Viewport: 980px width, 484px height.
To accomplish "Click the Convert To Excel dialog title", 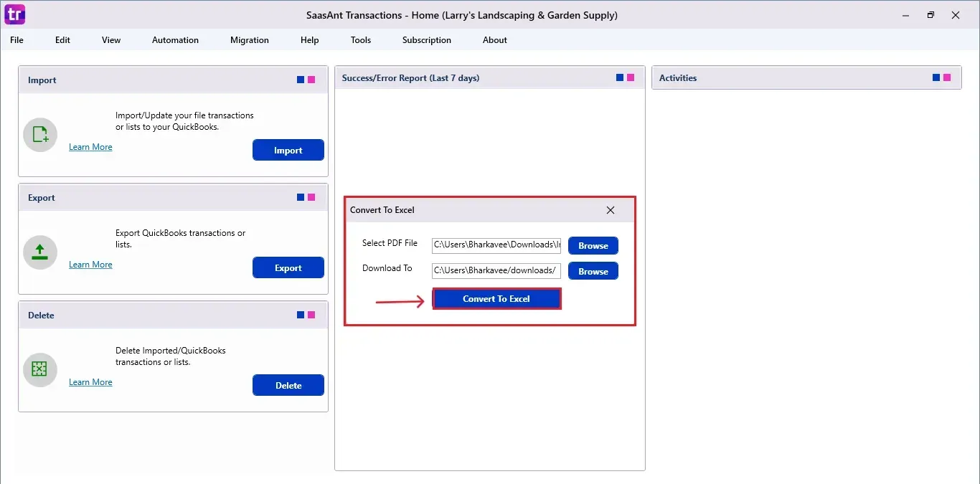I will point(382,210).
